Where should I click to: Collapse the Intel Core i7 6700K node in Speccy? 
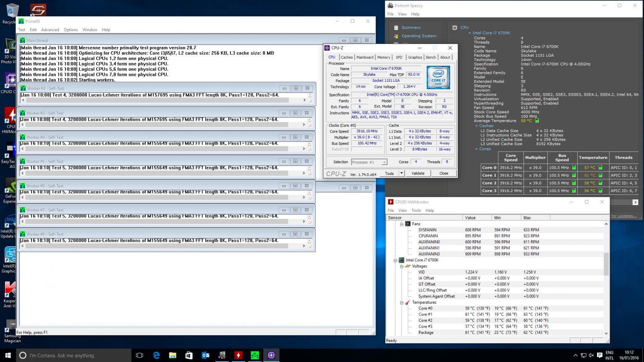coord(470,33)
